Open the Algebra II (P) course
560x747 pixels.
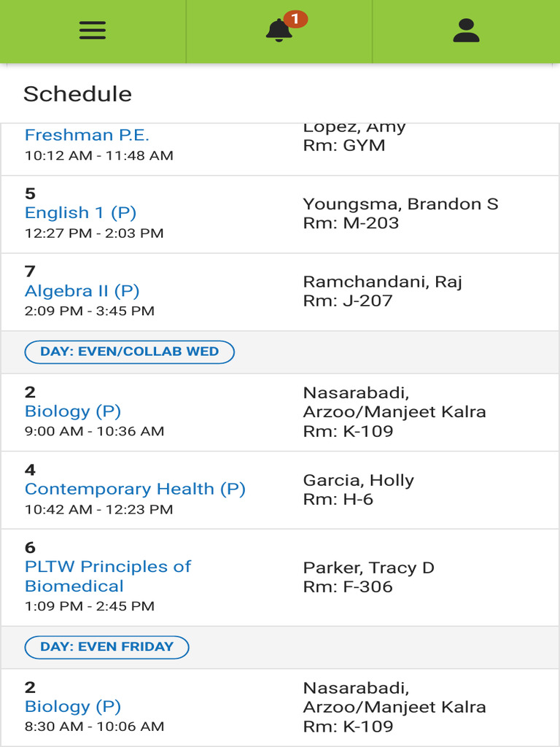click(82, 291)
